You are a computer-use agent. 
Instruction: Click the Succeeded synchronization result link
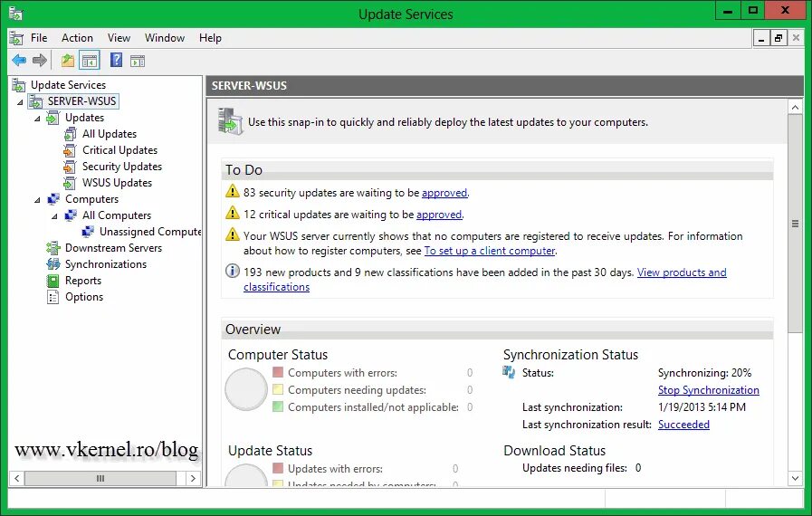tap(683, 425)
